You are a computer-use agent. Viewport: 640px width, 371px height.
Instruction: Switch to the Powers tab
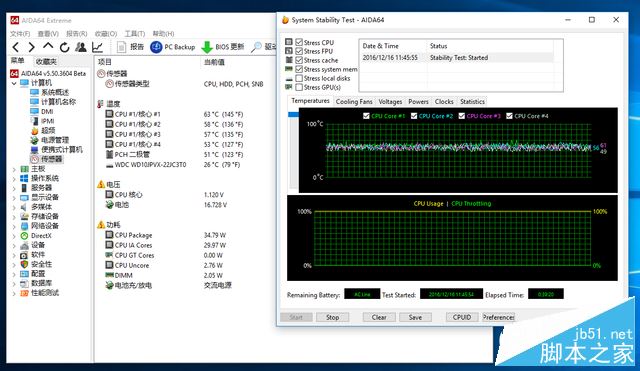coord(418,102)
